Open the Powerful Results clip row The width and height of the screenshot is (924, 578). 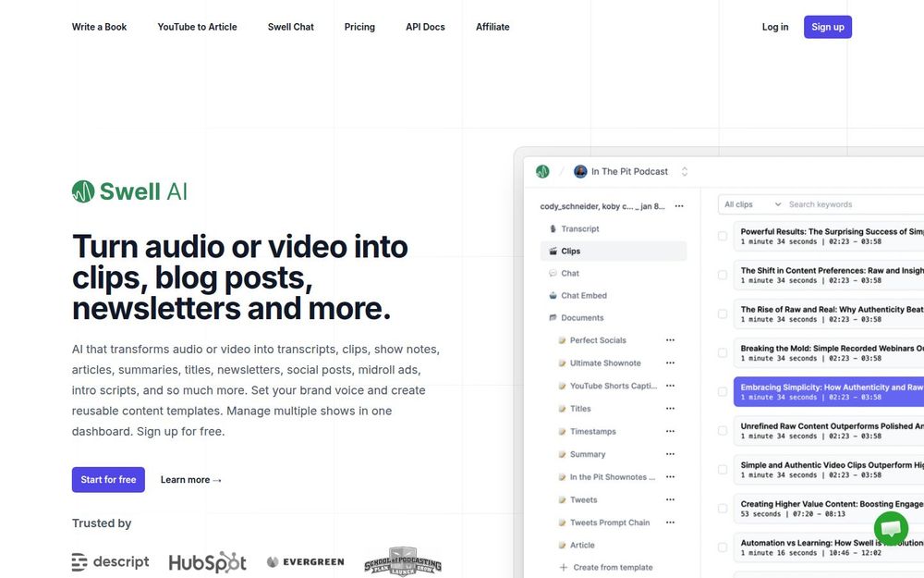pos(829,237)
